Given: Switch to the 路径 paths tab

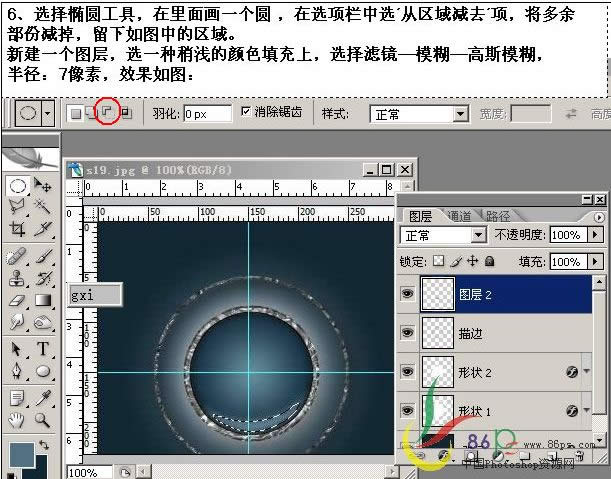Looking at the screenshot, I should pos(497,215).
